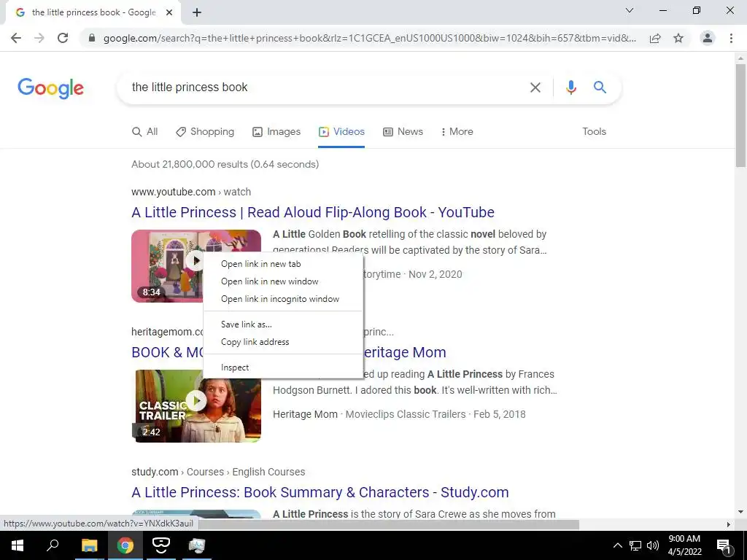This screenshot has width=747, height=560.
Task: Click the horizontal scrollbar thumb
Action: tap(389, 524)
